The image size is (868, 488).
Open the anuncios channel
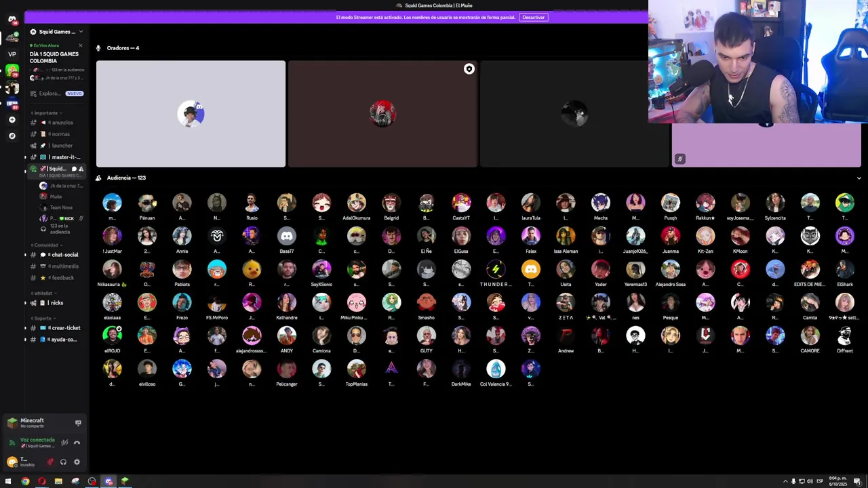tap(56, 123)
